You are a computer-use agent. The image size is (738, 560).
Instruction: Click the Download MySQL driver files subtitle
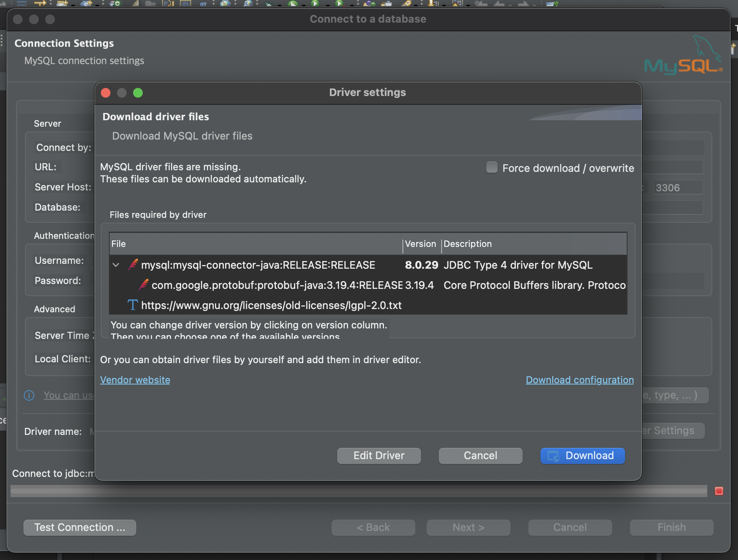(x=182, y=136)
